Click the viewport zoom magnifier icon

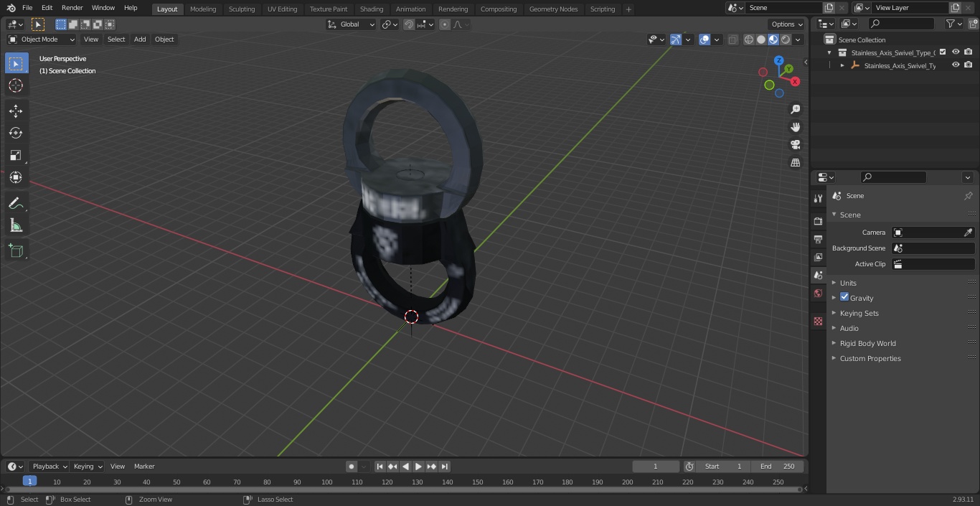point(795,109)
